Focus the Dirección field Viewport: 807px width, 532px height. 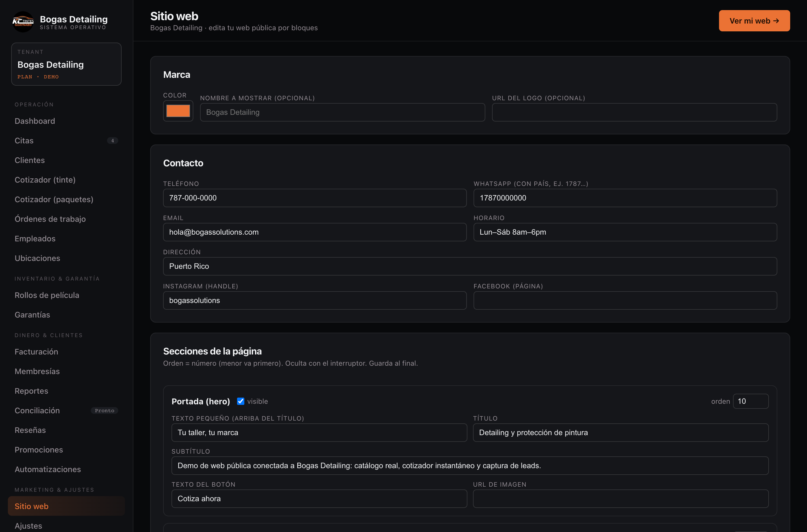click(470, 266)
